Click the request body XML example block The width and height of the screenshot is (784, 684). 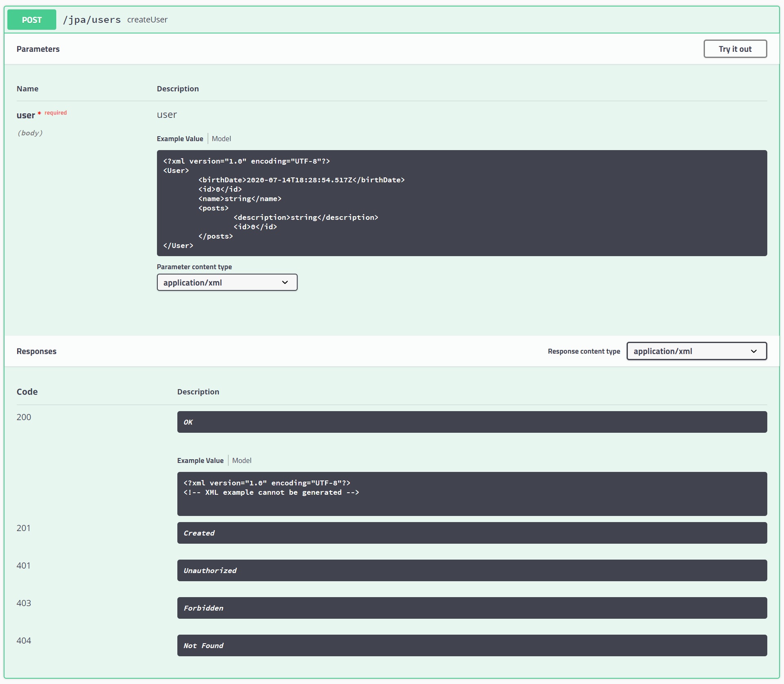pyautogui.click(x=462, y=203)
